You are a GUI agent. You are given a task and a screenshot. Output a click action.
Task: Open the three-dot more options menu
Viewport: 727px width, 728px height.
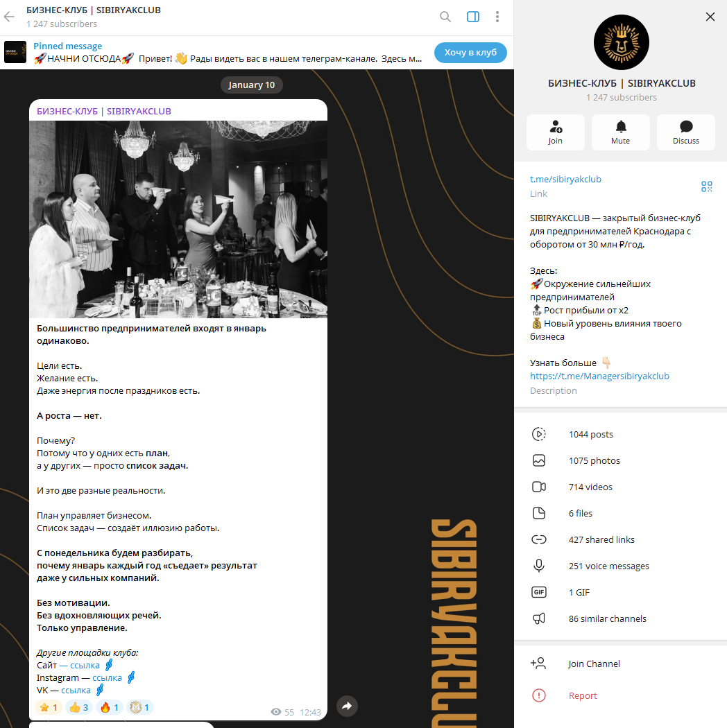click(497, 17)
